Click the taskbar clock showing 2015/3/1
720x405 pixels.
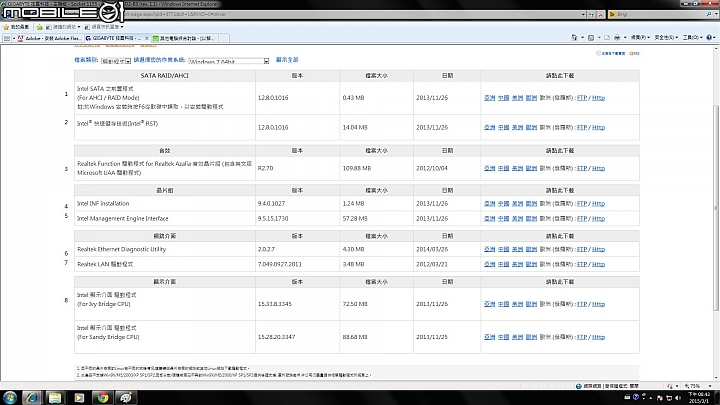699,398
